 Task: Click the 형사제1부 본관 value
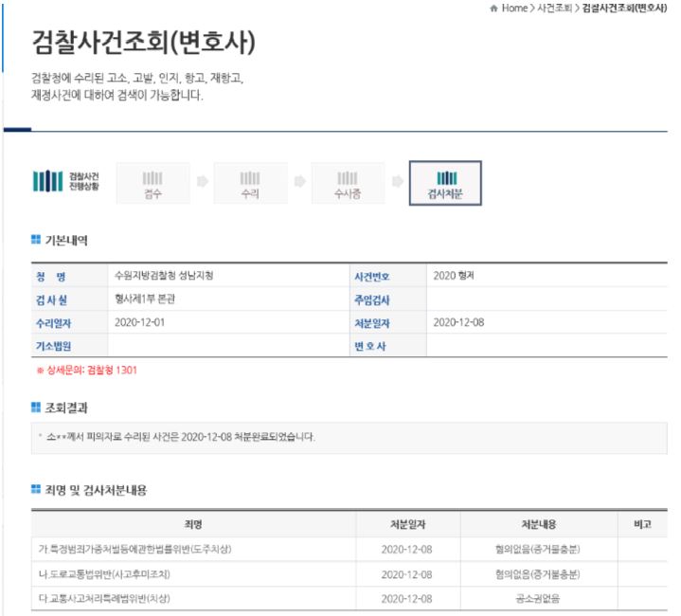(x=145, y=299)
